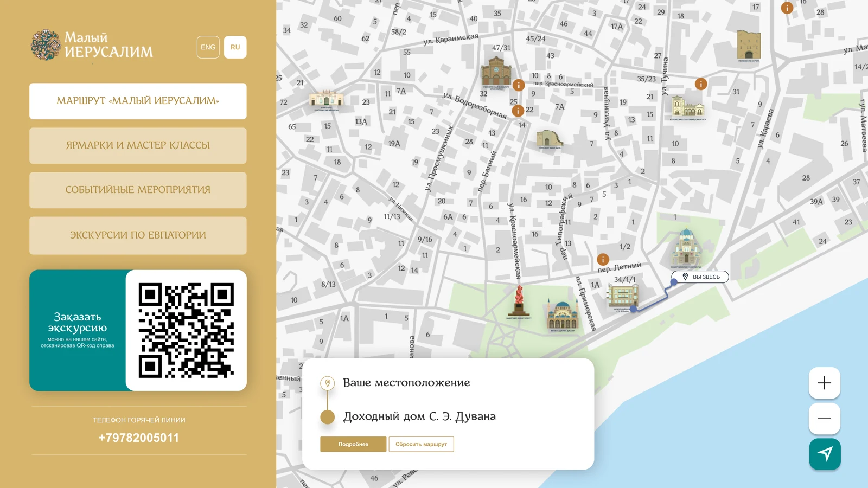Click the Ваше местоположение route start pin
The image size is (868, 488).
click(x=327, y=383)
